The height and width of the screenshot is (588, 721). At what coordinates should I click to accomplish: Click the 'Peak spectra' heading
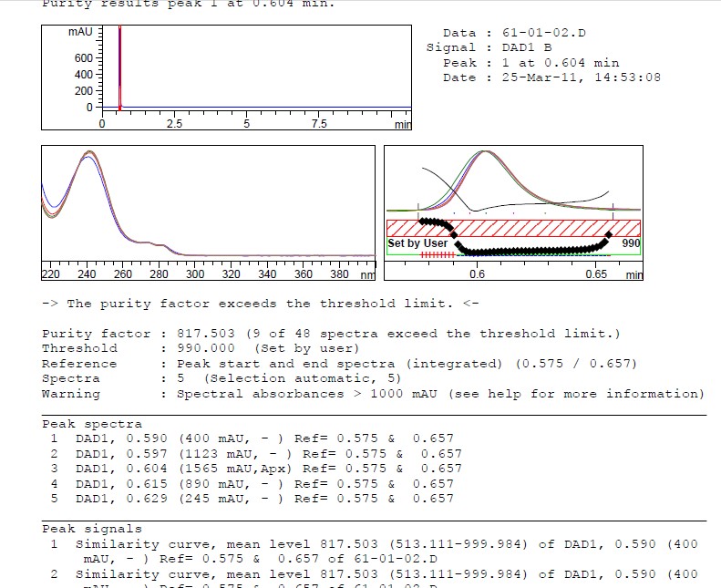(x=92, y=424)
